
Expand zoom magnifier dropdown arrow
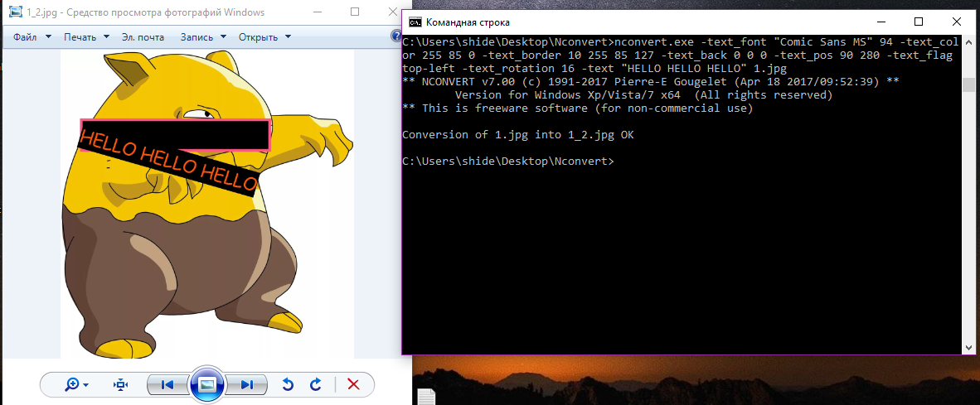(x=85, y=385)
